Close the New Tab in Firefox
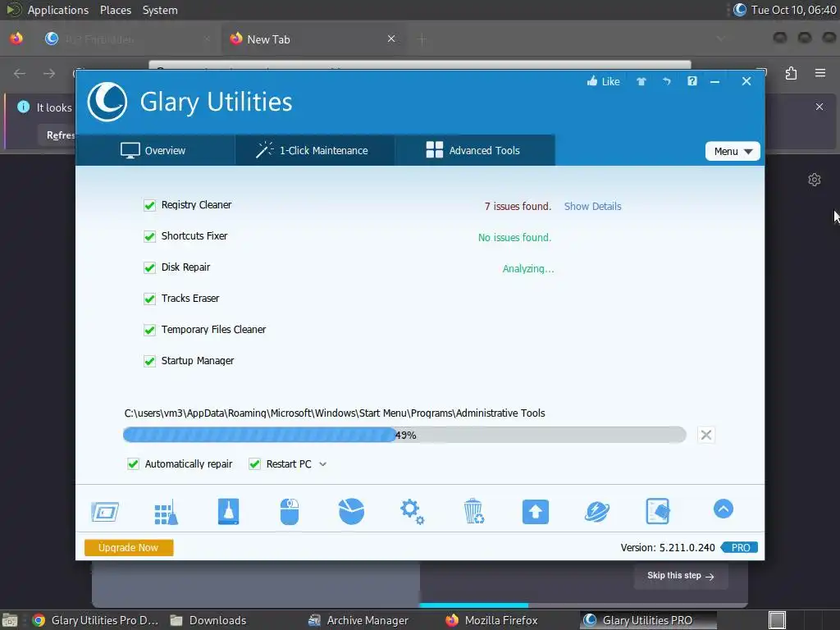 pyautogui.click(x=391, y=39)
